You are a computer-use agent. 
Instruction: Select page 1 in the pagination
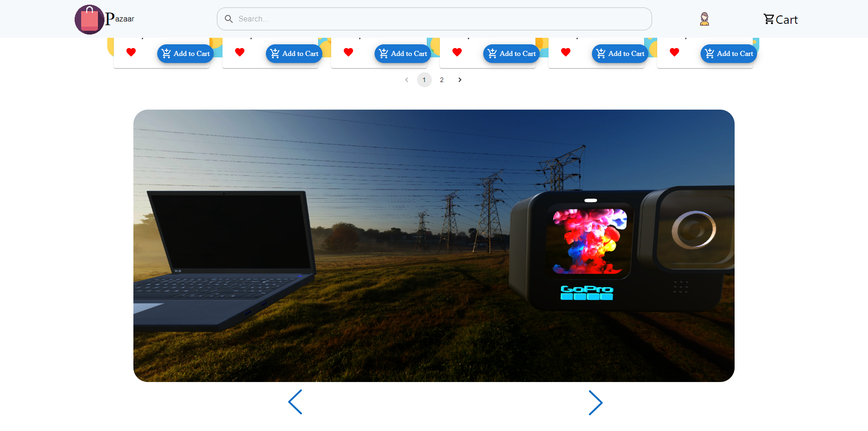pyautogui.click(x=424, y=80)
